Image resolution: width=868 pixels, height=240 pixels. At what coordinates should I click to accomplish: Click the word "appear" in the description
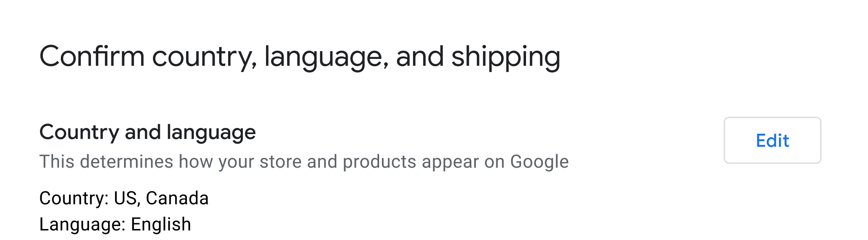pyautogui.click(x=451, y=161)
